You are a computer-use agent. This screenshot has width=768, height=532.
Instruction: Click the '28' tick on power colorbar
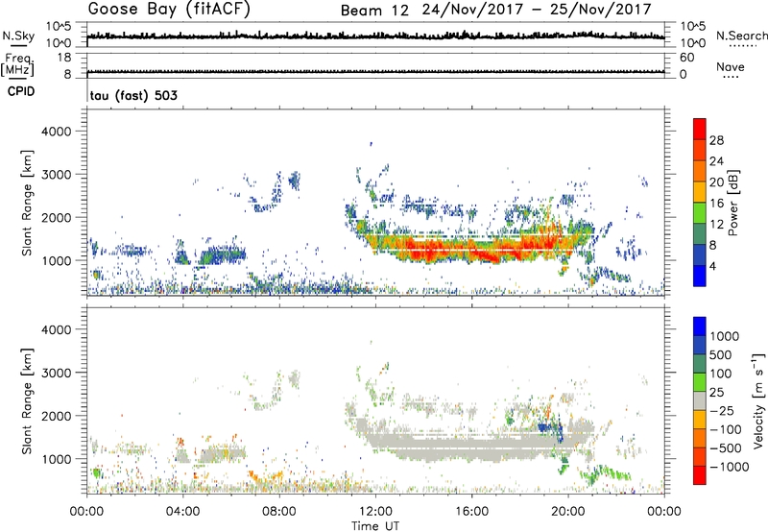[716, 140]
